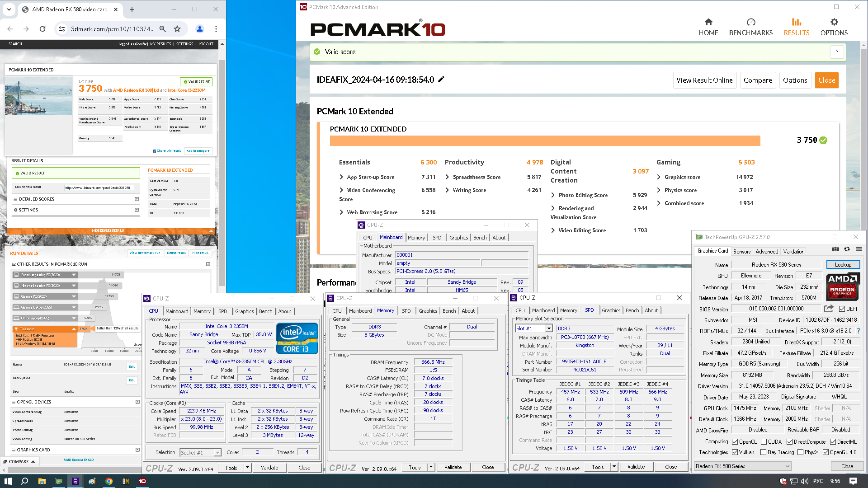868x488 pixels.
Task: Toggle the DirectCompute checkbox
Action: (789, 442)
